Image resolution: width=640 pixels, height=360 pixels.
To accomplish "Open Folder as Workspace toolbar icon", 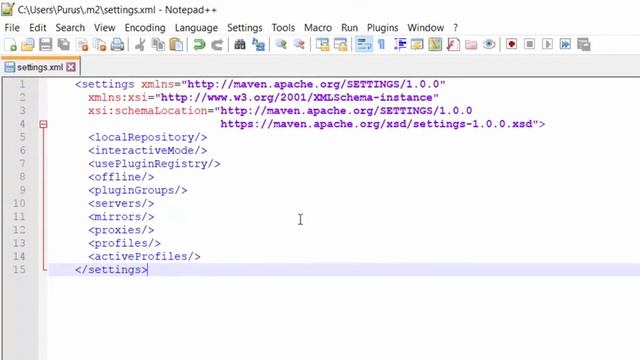I will pos(471,44).
